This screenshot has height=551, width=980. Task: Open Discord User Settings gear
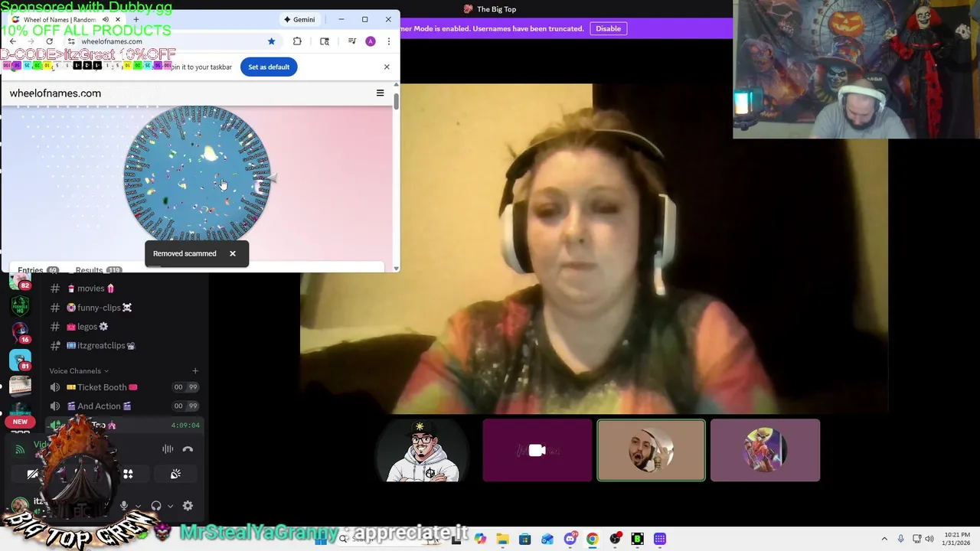pyautogui.click(x=188, y=506)
